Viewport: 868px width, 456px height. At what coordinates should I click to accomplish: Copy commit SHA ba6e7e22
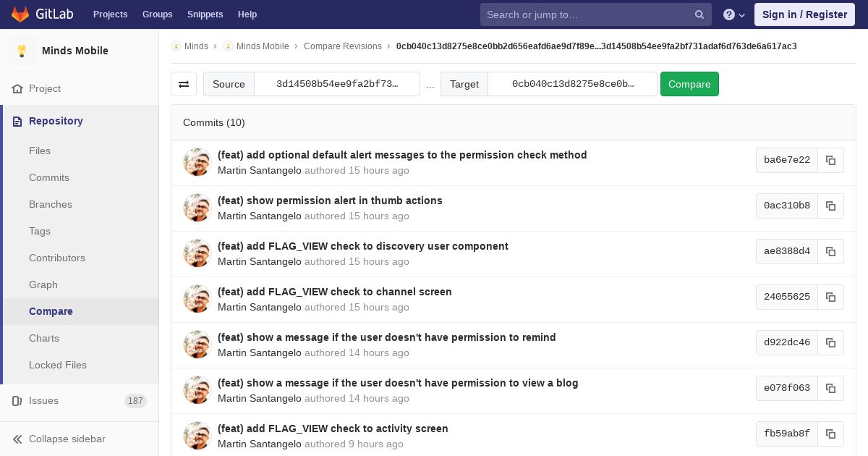click(830, 160)
